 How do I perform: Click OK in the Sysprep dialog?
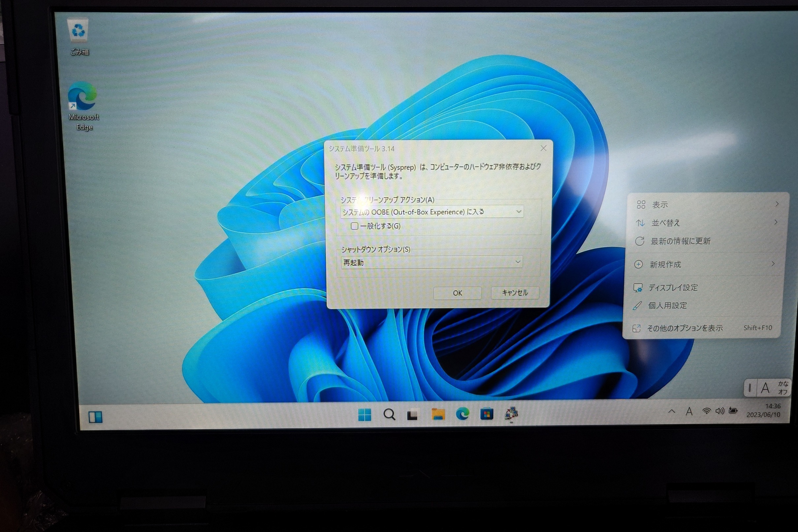pyautogui.click(x=457, y=293)
